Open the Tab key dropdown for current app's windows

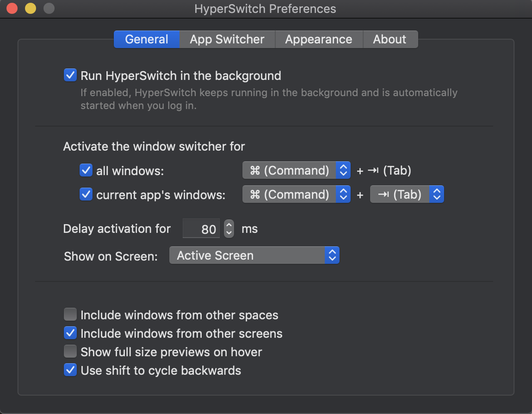pyautogui.click(x=407, y=194)
